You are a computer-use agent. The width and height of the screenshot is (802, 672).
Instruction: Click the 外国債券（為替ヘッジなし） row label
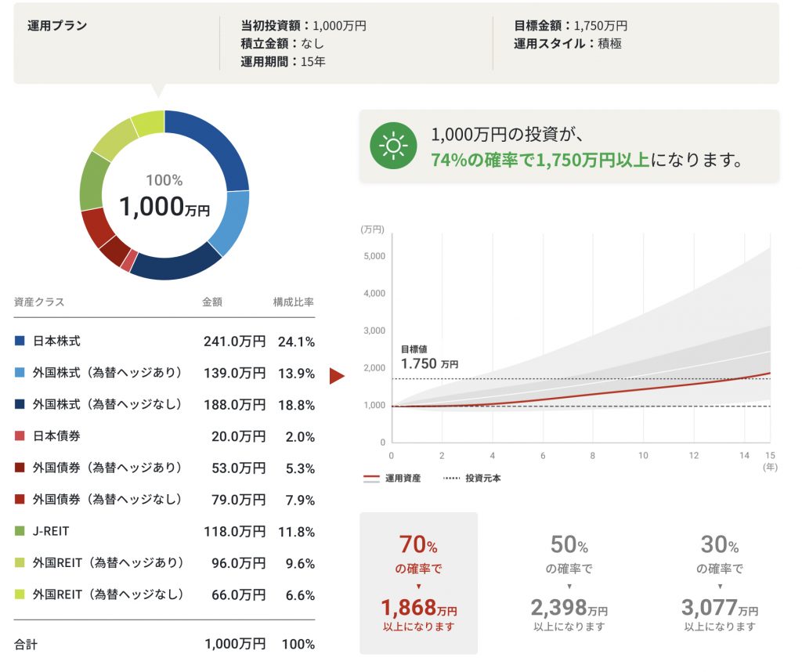(107, 500)
